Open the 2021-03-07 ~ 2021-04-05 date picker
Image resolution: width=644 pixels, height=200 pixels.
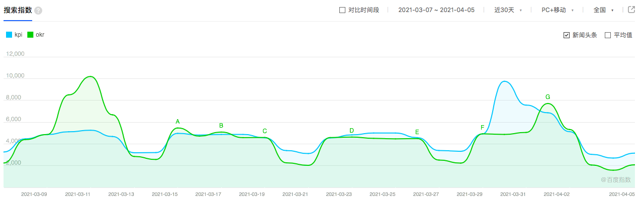(436, 10)
